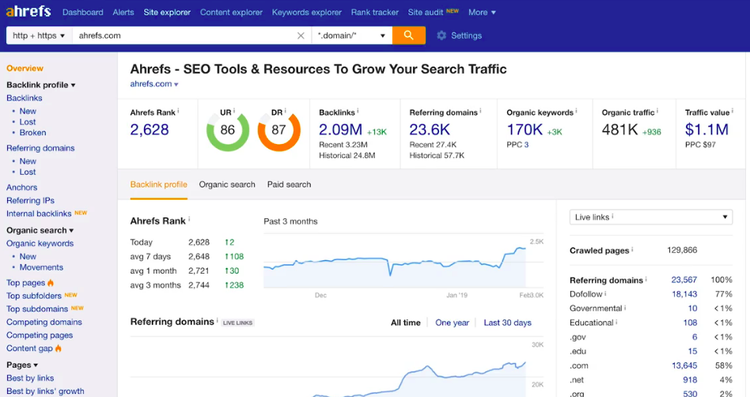Select the Last 30 days chart range

[507, 323]
